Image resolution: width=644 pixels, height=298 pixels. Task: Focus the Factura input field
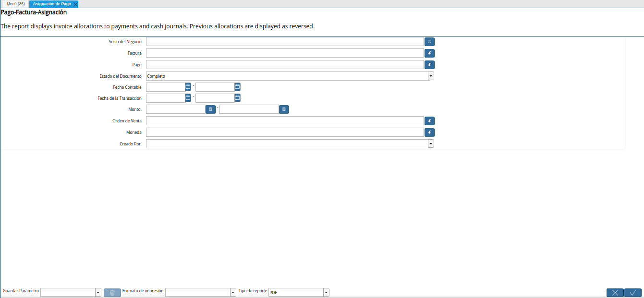click(x=285, y=53)
